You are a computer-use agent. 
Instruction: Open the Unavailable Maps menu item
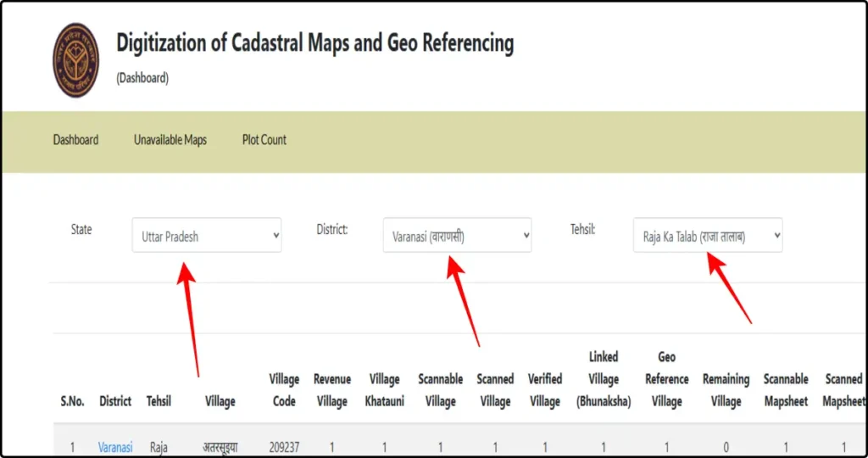(170, 140)
